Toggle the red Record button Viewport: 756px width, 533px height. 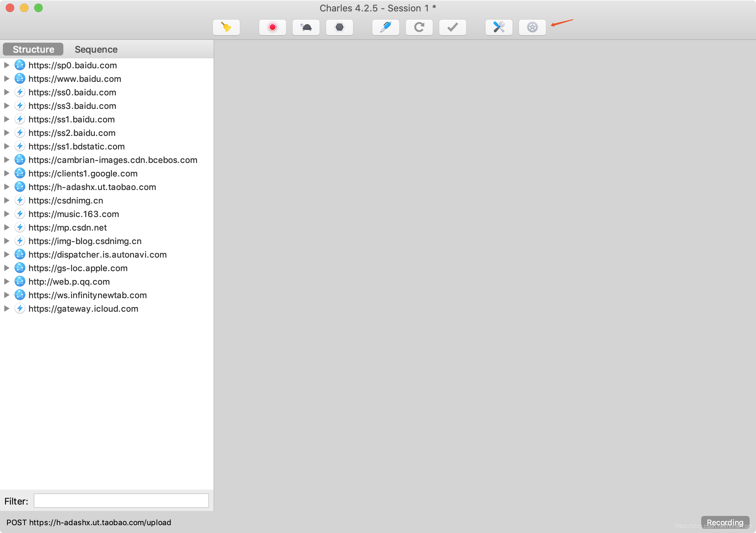[273, 27]
